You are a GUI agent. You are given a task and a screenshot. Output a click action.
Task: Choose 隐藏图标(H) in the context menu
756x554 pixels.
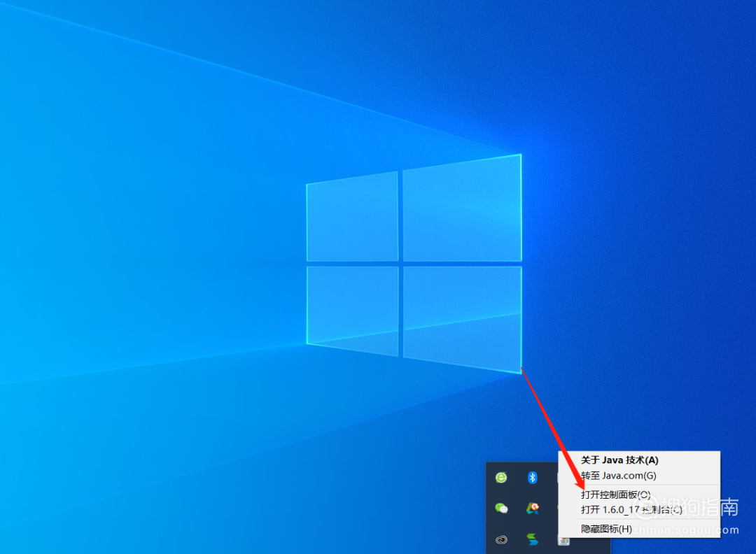pyautogui.click(x=639, y=529)
